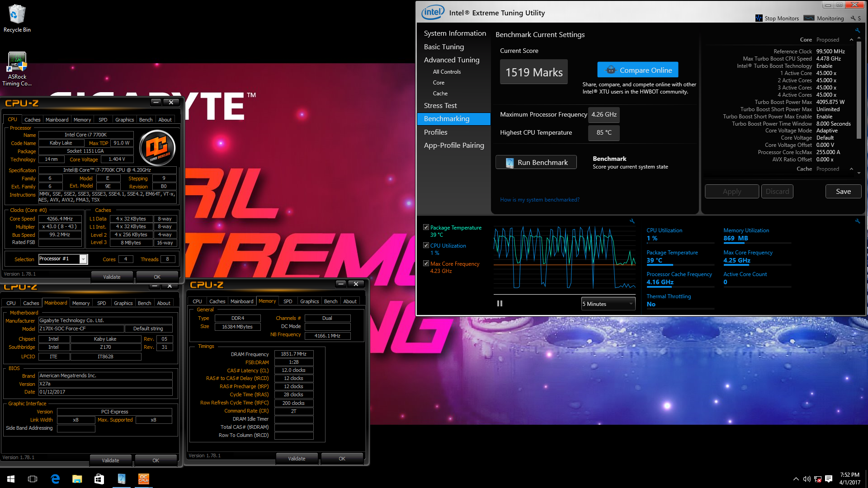Viewport: 868px width, 488px height.
Task: Click the 4.26 GHz maximum frequency value
Action: [604, 115]
